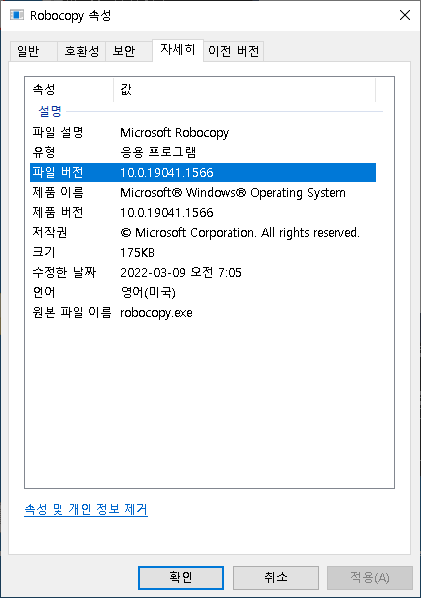Switch to the 일반 tab
The image size is (421, 598).
(33, 51)
